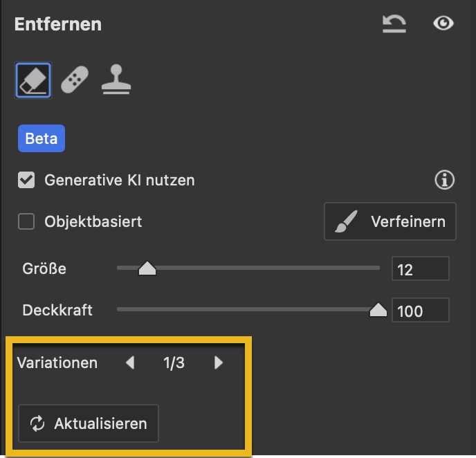Click the Deckkraft label text
This screenshot has height=458, width=476.
click(57, 309)
